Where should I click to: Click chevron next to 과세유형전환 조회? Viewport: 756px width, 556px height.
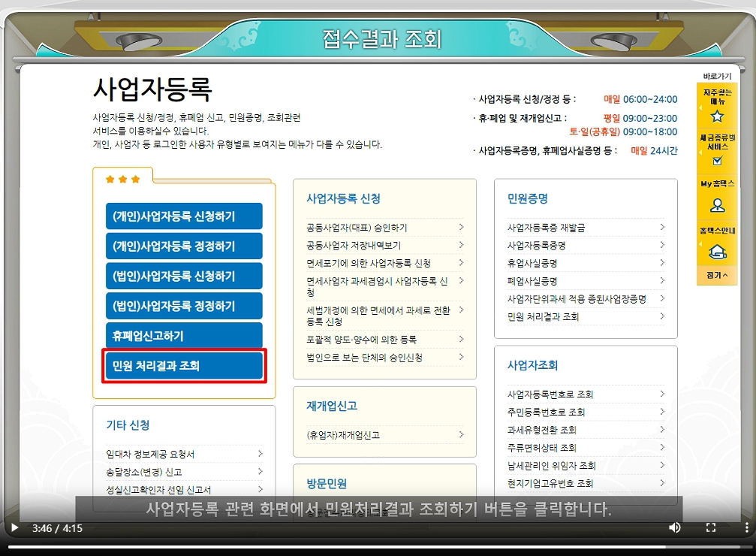coord(662,429)
